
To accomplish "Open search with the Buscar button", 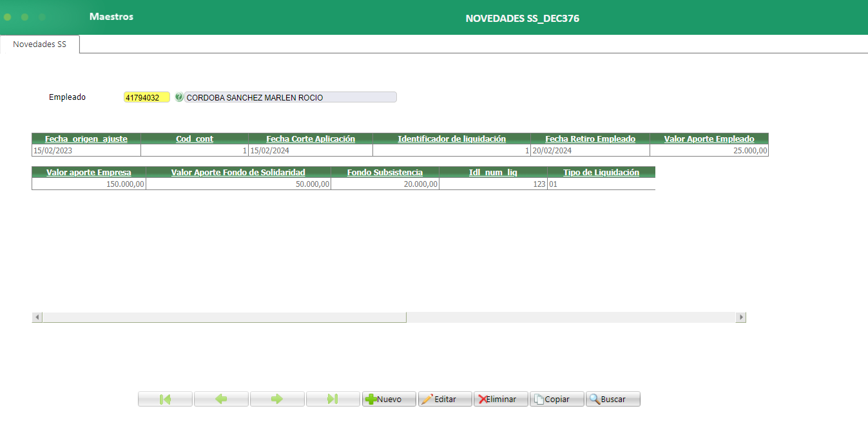I will click(613, 399).
